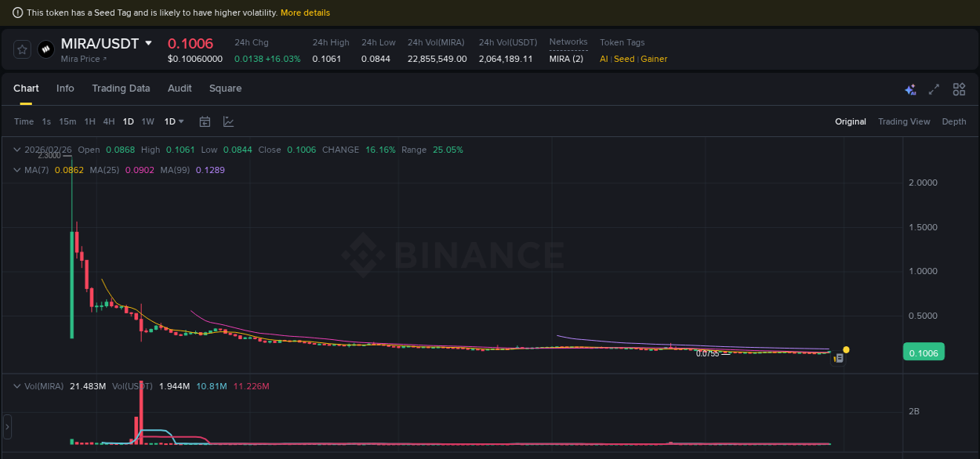
Task: Open the chart widgets grid icon
Action: 959,89
